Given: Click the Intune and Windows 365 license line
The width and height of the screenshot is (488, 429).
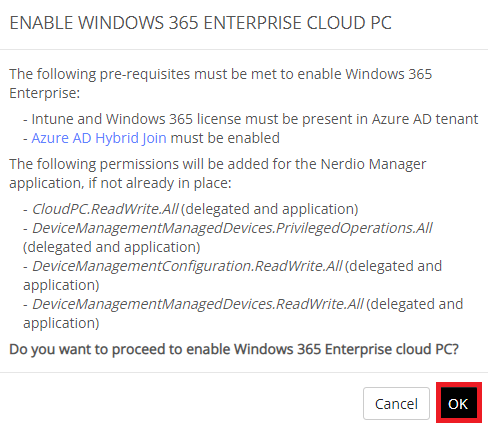Looking at the screenshot, I should coord(251,119).
